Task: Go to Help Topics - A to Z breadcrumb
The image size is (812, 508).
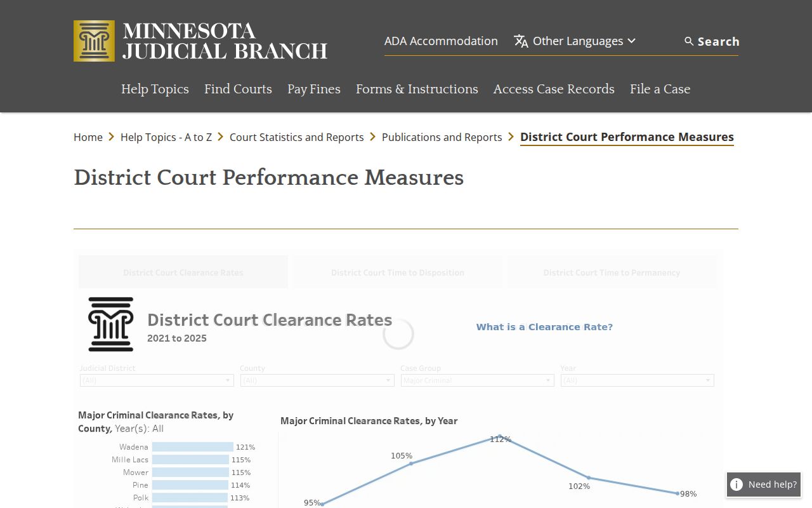Action: 166,137
